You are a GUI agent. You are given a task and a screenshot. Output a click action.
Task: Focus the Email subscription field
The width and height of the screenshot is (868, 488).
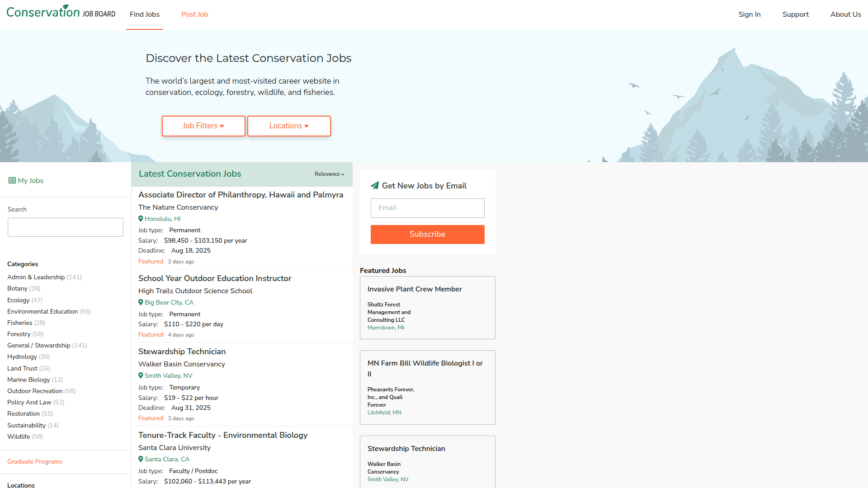point(428,208)
